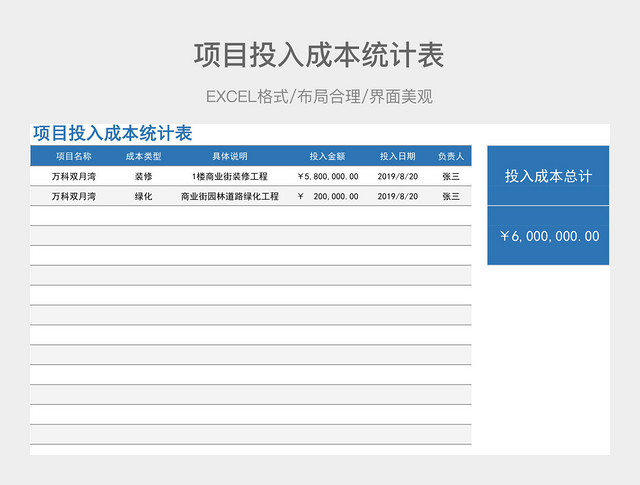
Task: Click the 装修 cost type cell
Action: pyautogui.click(x=143, y=176)
